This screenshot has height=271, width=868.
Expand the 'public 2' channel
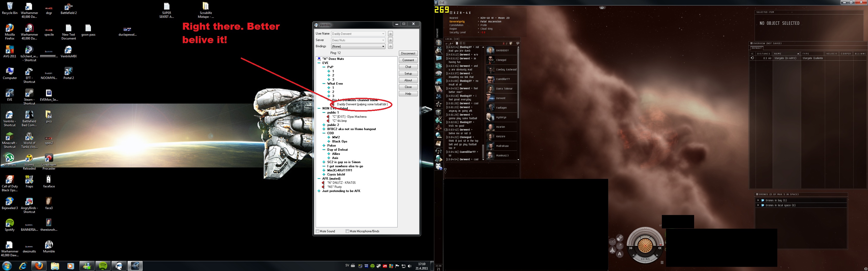[x=324, y=125]
